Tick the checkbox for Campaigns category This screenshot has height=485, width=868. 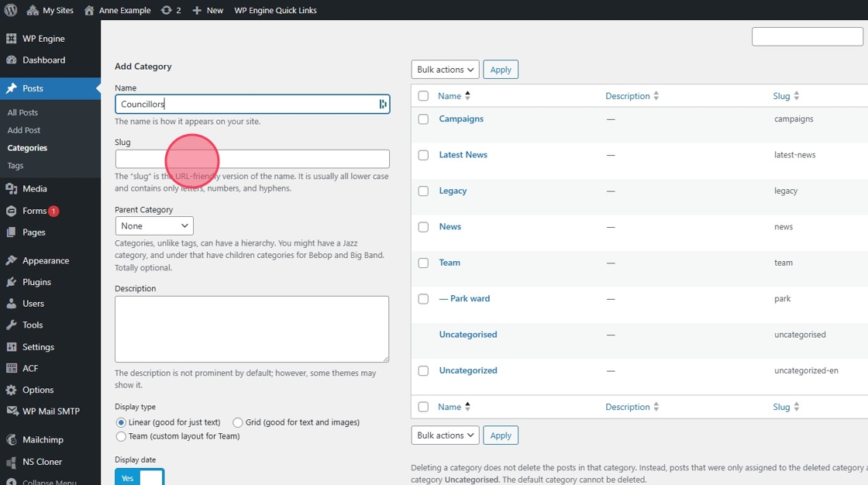coord(423,119)
